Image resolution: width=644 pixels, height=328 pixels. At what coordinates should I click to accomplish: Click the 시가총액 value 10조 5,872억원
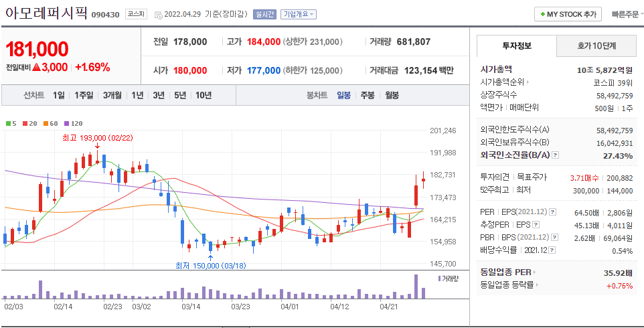[x=605, y=70]
